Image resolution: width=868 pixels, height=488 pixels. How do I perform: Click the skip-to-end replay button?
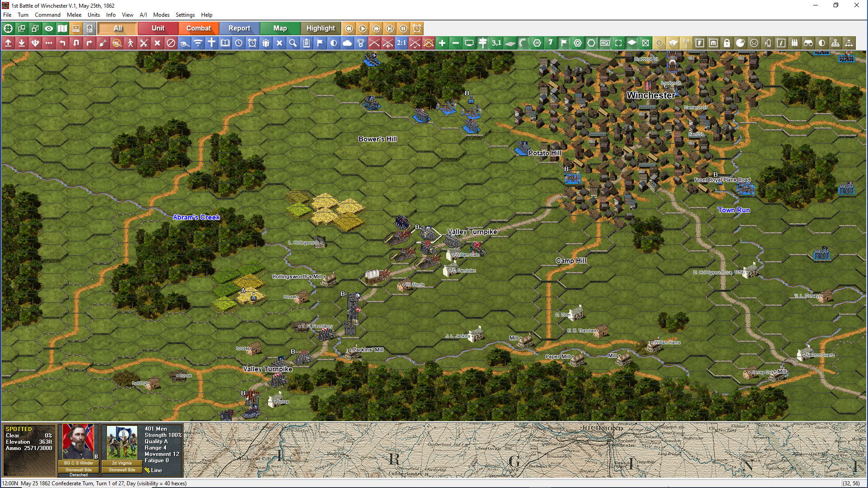390,28
